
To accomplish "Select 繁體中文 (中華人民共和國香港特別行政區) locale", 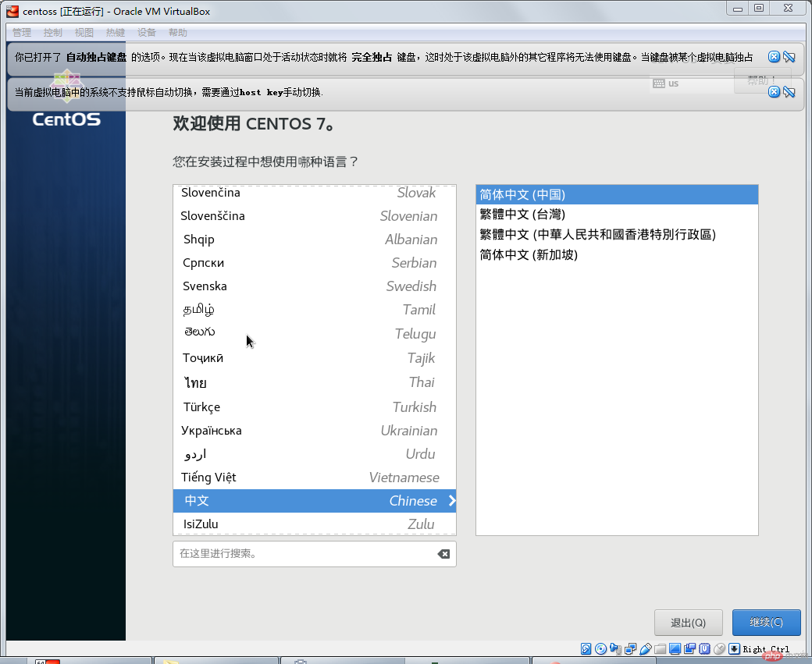I will [617, 234].
